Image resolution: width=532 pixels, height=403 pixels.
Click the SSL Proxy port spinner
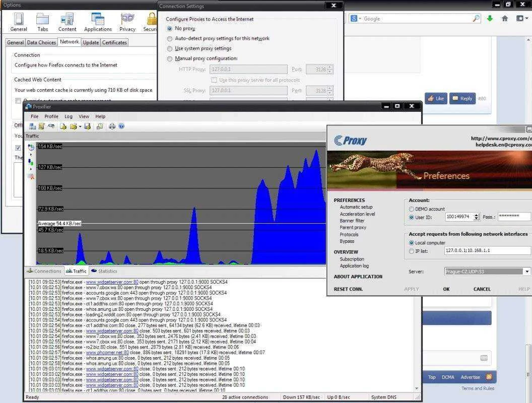(330, 91)
